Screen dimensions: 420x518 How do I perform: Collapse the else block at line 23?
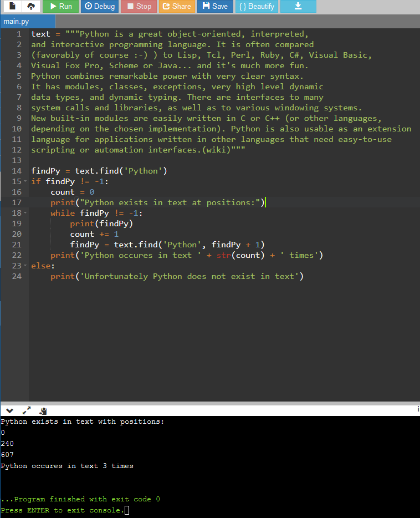[25, 266]
